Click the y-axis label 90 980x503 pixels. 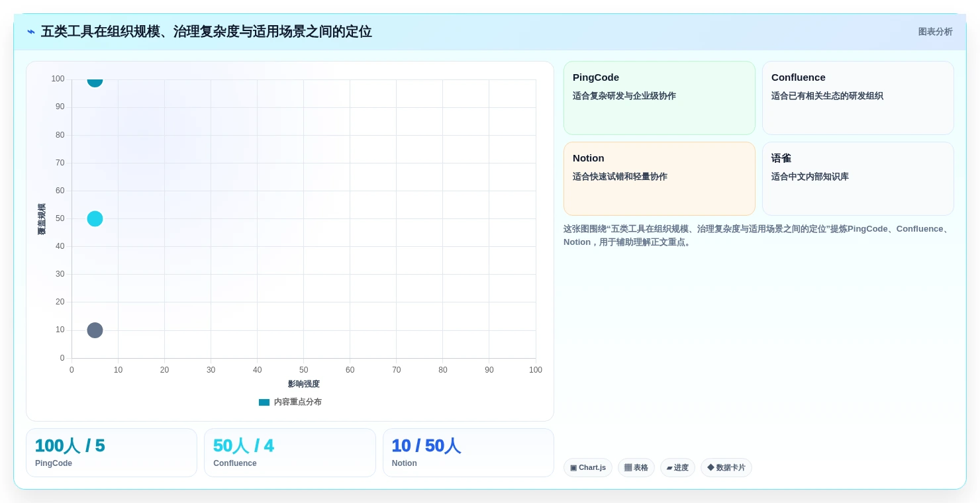[60, 107]
